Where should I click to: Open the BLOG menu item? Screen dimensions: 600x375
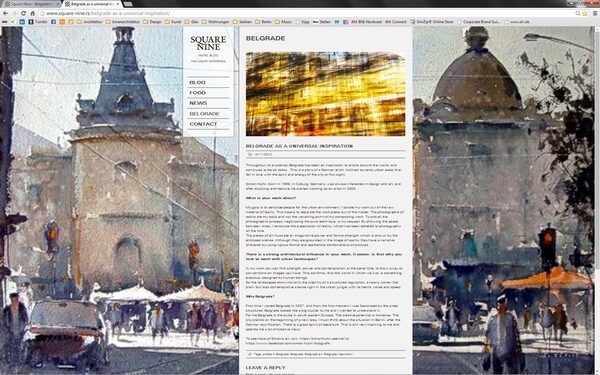pos(197,82)
